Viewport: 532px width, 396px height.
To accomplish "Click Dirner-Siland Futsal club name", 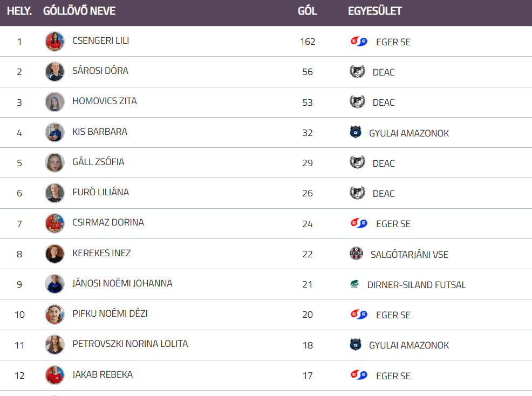I will click(x=417, y=284).
